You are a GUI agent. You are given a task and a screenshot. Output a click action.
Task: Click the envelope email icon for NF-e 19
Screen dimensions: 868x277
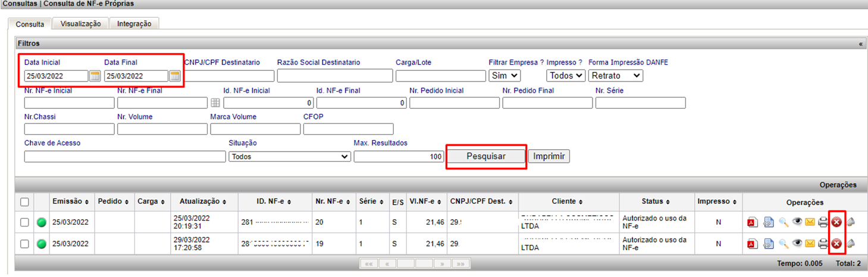[810, 244]
